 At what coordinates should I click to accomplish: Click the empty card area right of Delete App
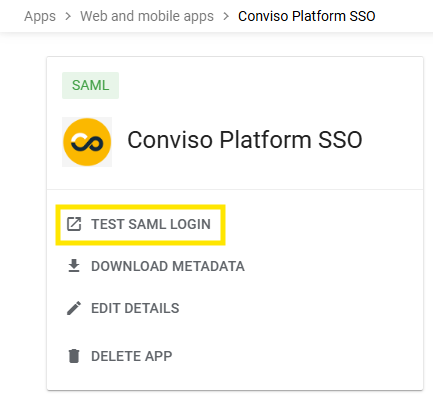297,356
